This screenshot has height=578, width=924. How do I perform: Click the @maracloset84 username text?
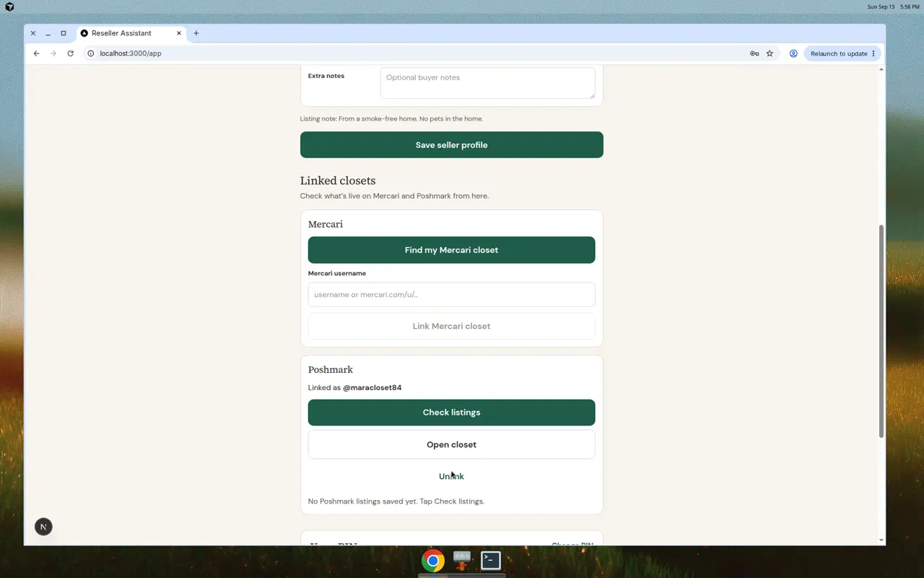372,387
